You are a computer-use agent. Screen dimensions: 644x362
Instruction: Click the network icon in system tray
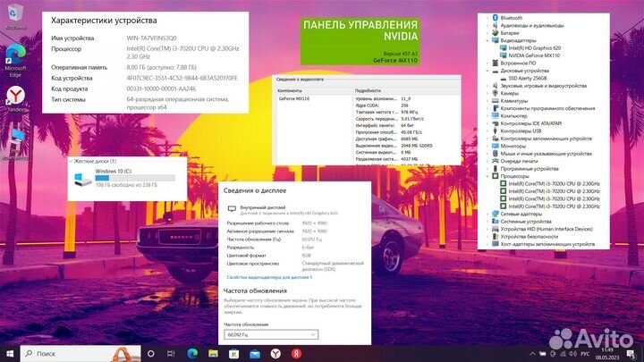pyautogui.click(x=563, y=354)
